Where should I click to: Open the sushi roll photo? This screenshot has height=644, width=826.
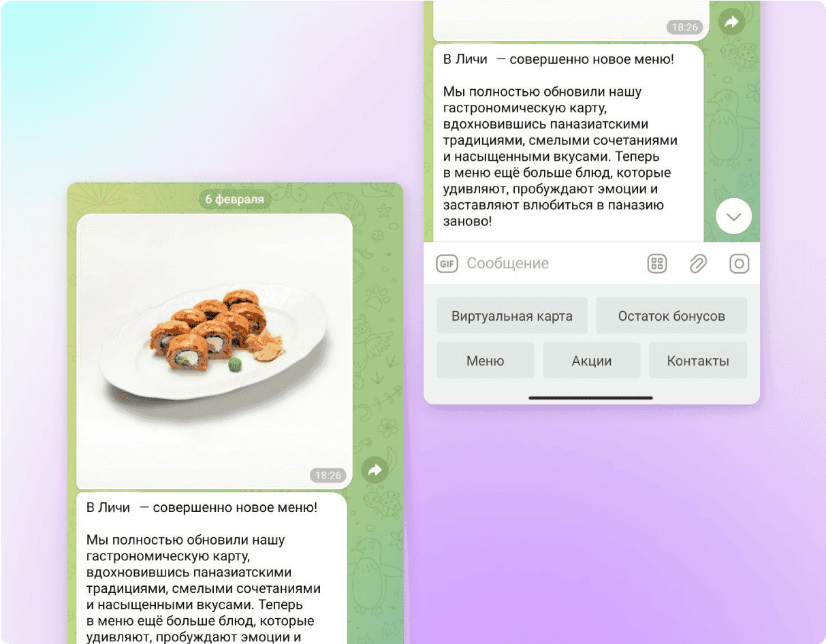point(215,351)
